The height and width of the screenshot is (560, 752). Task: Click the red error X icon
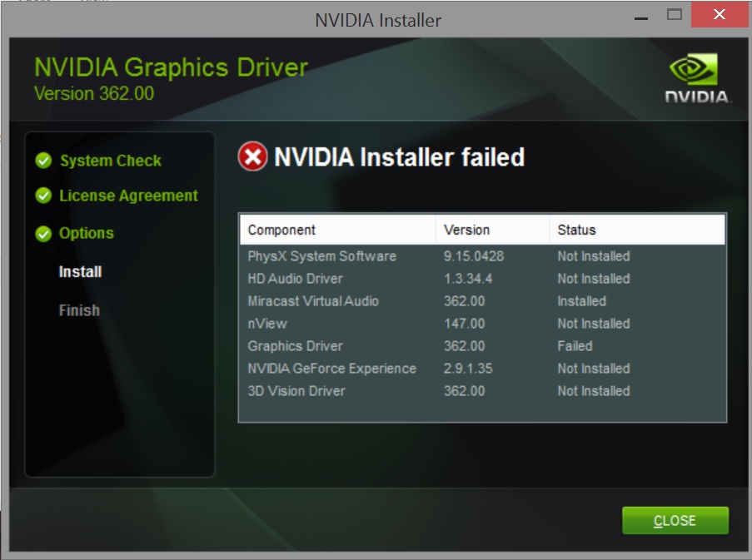[252, 156]
